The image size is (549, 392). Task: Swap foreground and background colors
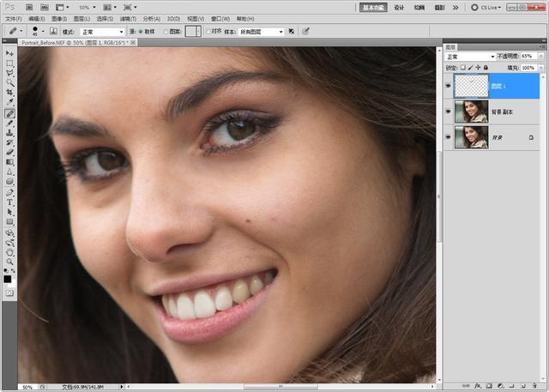13,271
